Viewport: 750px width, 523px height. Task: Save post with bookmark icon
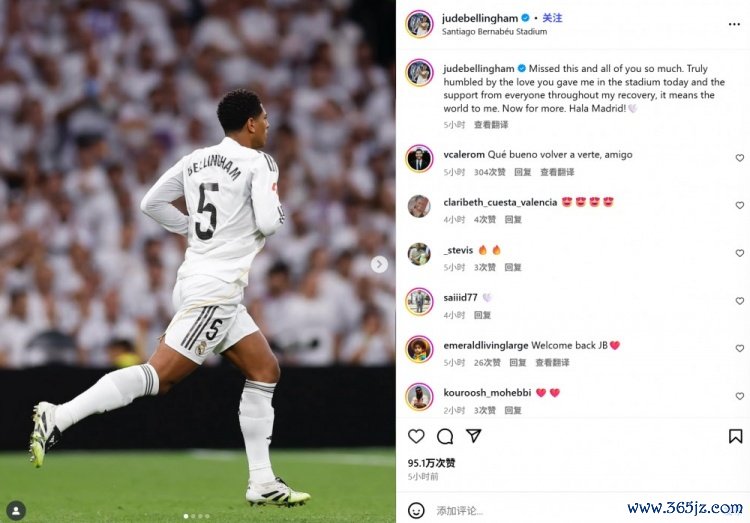(735, 436)
